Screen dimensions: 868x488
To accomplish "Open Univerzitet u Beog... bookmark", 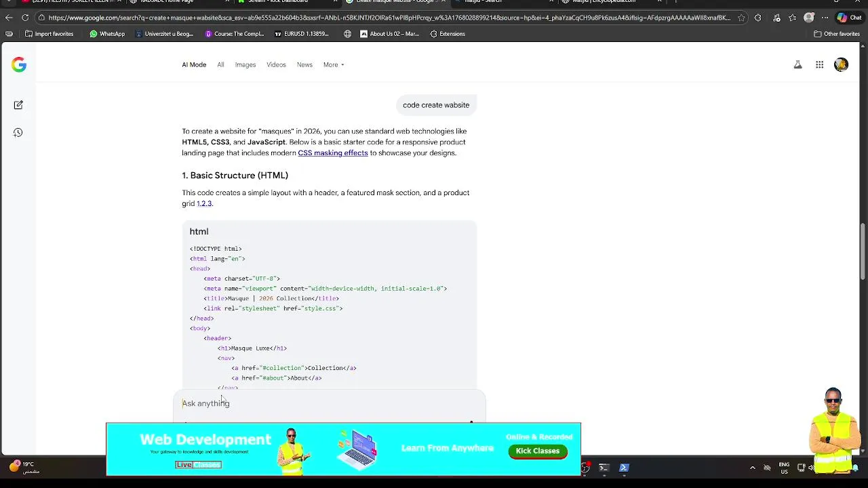I will point(164,34).
